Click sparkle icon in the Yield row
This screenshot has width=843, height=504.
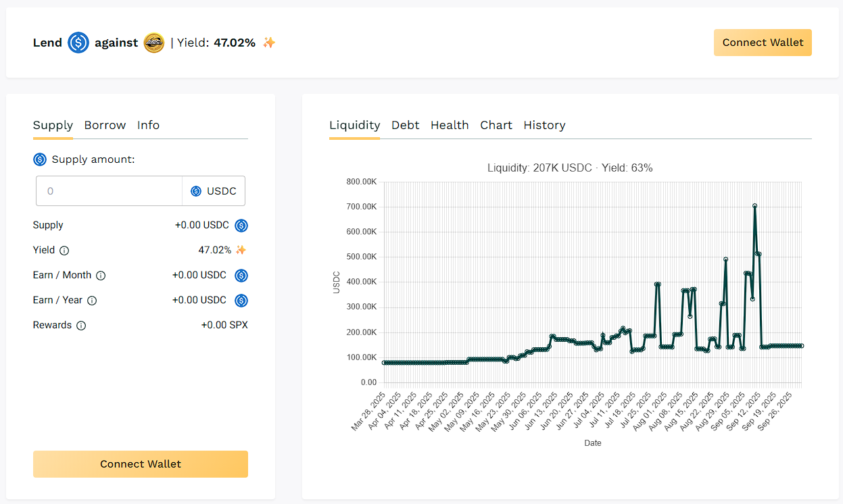pyautogui.click(x=241, y=250)
